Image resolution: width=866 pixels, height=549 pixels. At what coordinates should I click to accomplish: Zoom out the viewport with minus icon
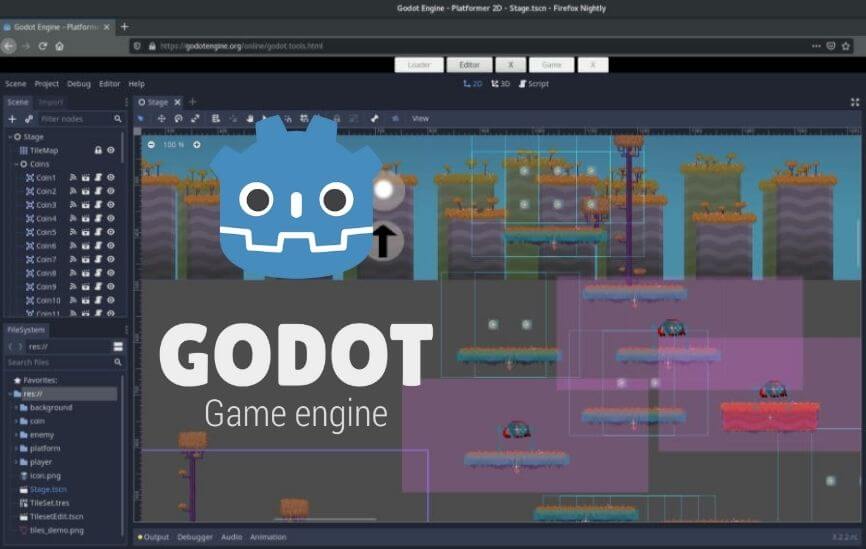click(x=151, y=145)
